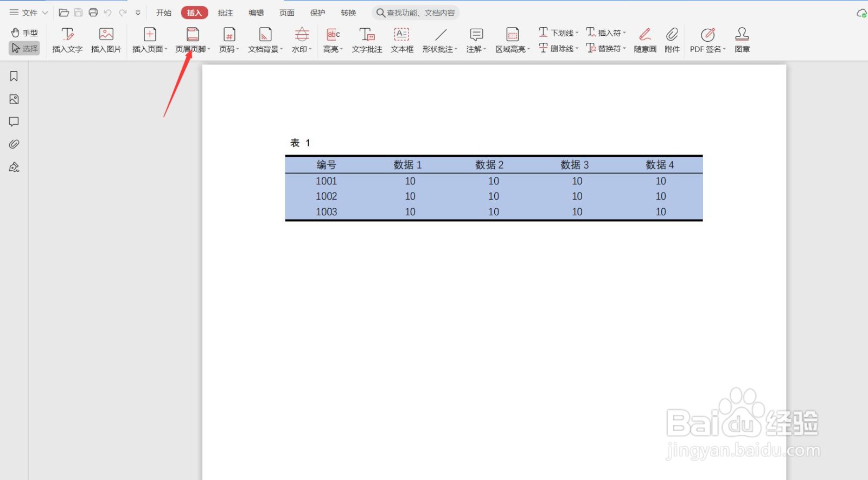The image size is (868, 480).
Task: Open Shape Annotation (形状批注) dropdown
Action: [x=440, y=40]
